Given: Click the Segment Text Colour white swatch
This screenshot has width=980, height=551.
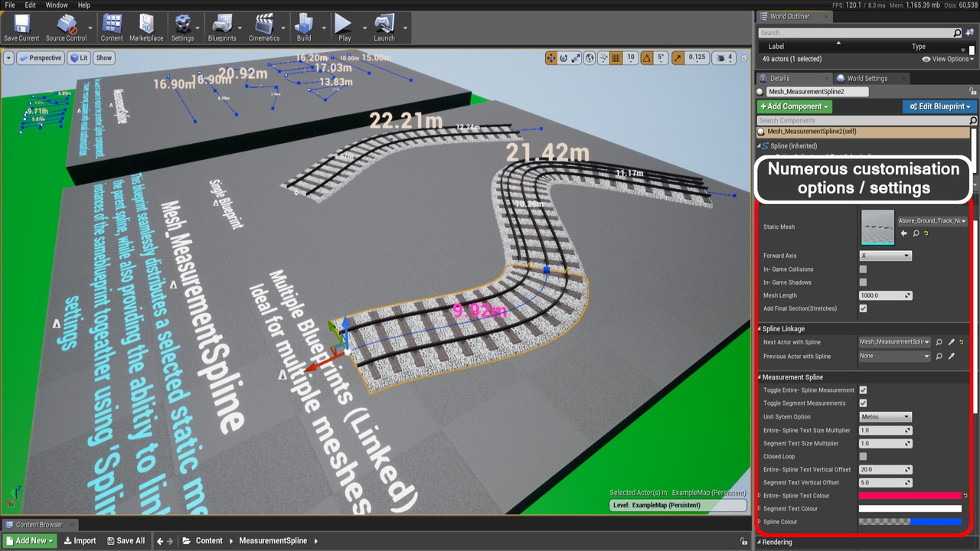Looking at the screenshot, I should point(910,509).
